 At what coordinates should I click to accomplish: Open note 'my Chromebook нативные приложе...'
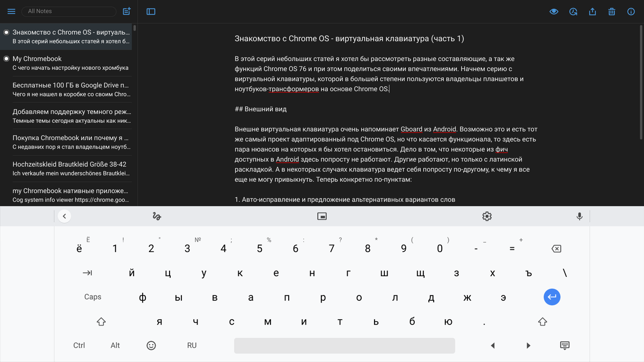pos(66,195)
